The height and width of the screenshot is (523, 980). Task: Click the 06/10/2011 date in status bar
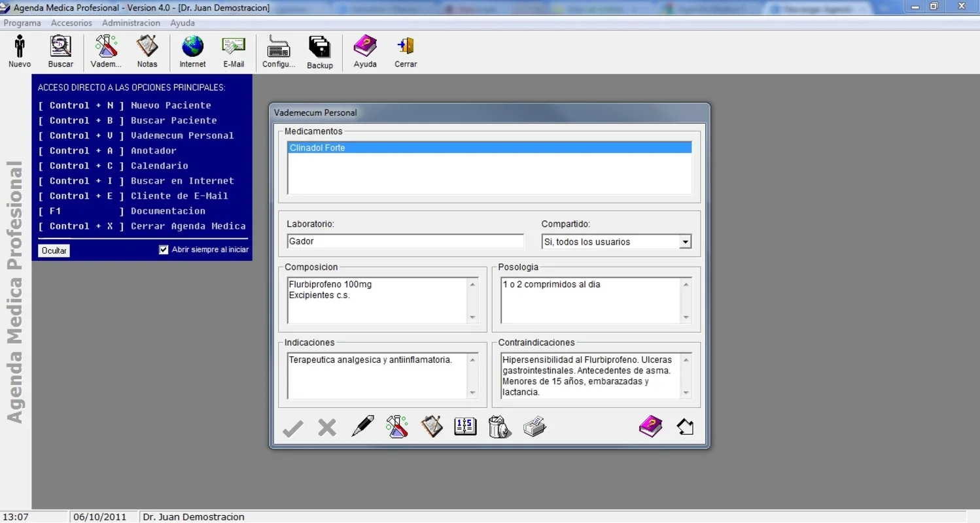pos(99,516)
